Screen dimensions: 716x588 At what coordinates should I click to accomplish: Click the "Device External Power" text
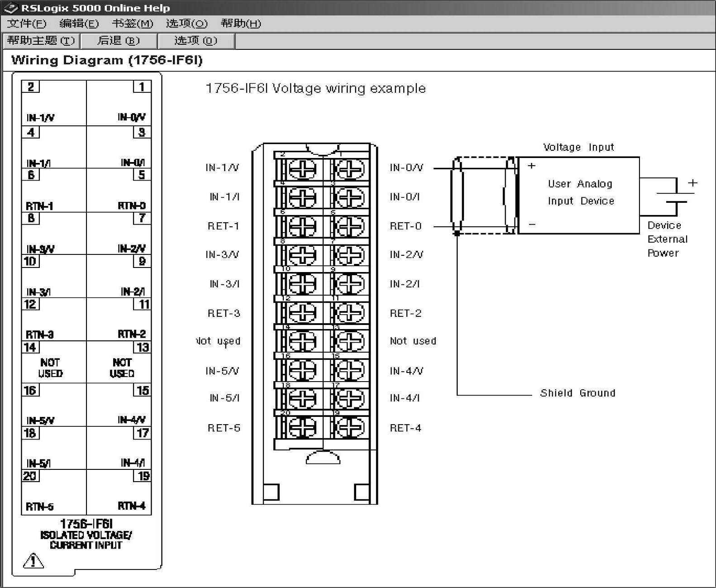coord(667,239)
